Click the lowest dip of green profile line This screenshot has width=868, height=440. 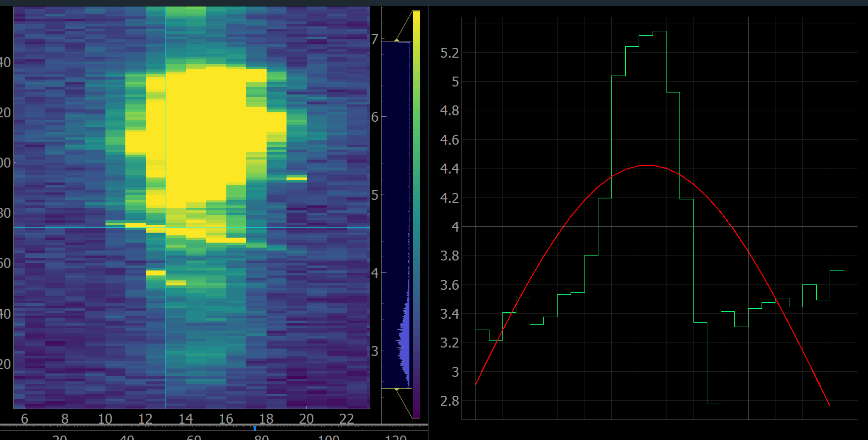click(x=714, y=403)
